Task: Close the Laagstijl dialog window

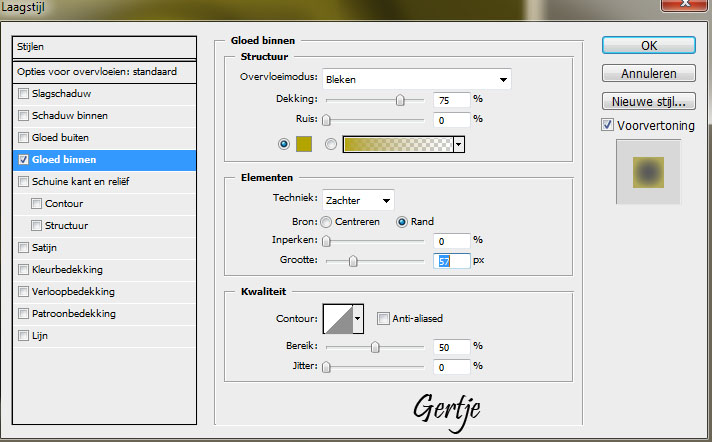Action: [685, 5]
